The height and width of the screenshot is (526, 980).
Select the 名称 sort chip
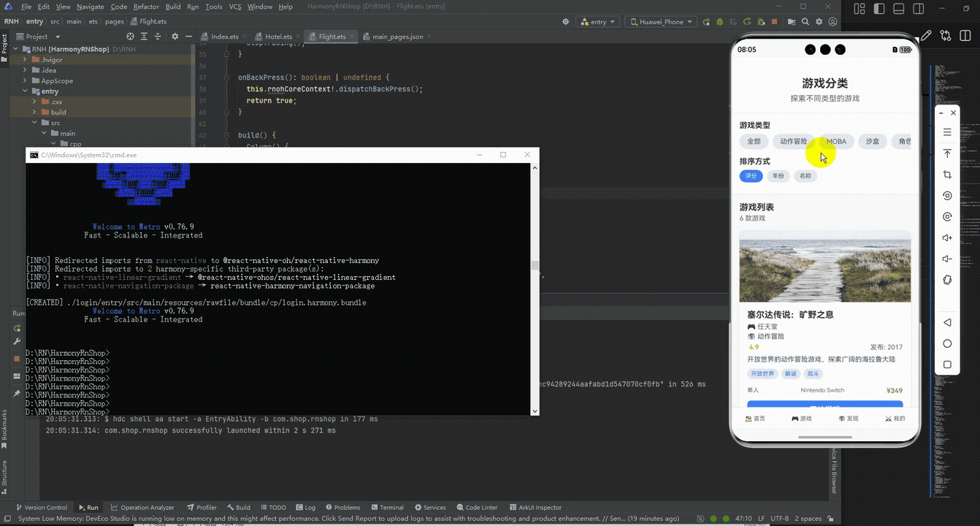tap(805, 176)
